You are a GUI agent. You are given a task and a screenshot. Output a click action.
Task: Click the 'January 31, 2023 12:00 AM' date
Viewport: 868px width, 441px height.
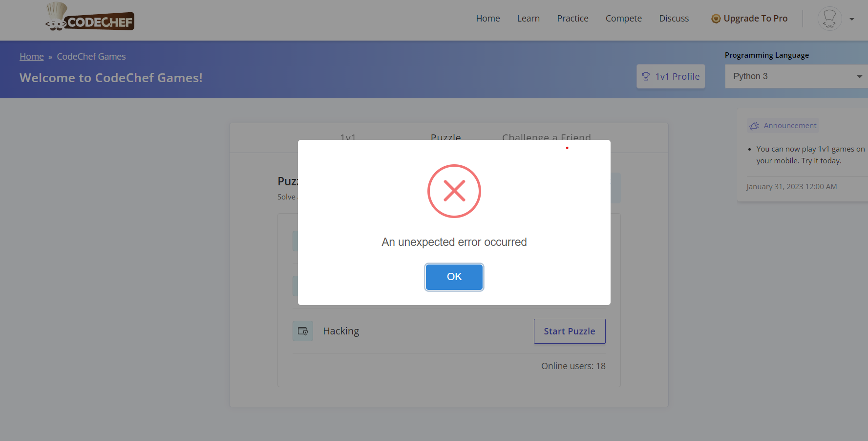click(x=792, y=187)
